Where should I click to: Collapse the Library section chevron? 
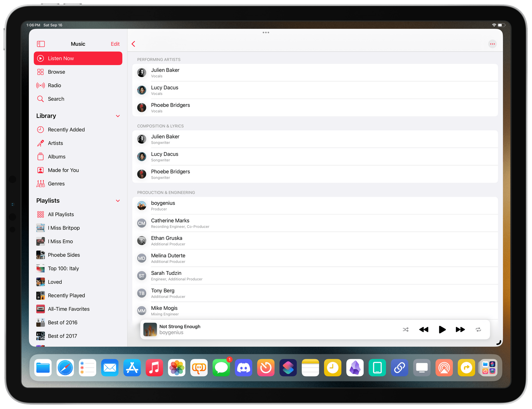point(118,116)
